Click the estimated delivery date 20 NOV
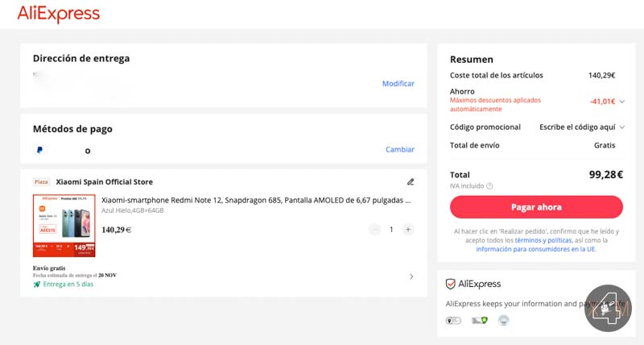The height and width of the screenshot is (345, 644). [x=107, y=276]
